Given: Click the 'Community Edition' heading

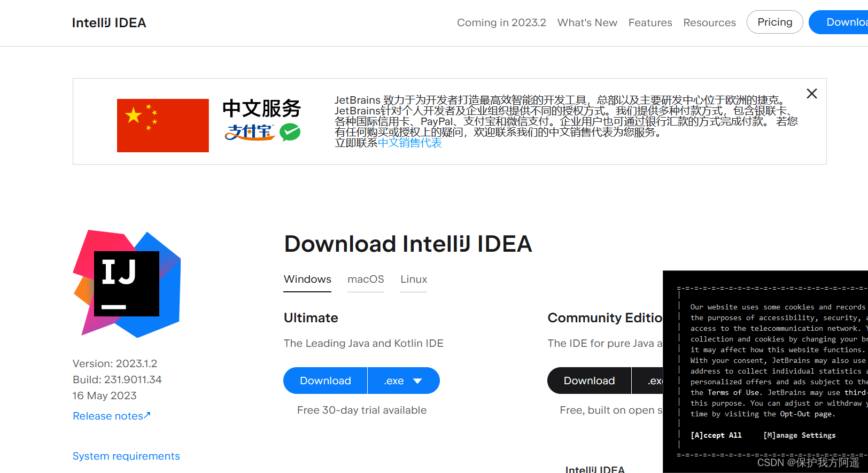Looking at the screenshot, I should 605,318.
